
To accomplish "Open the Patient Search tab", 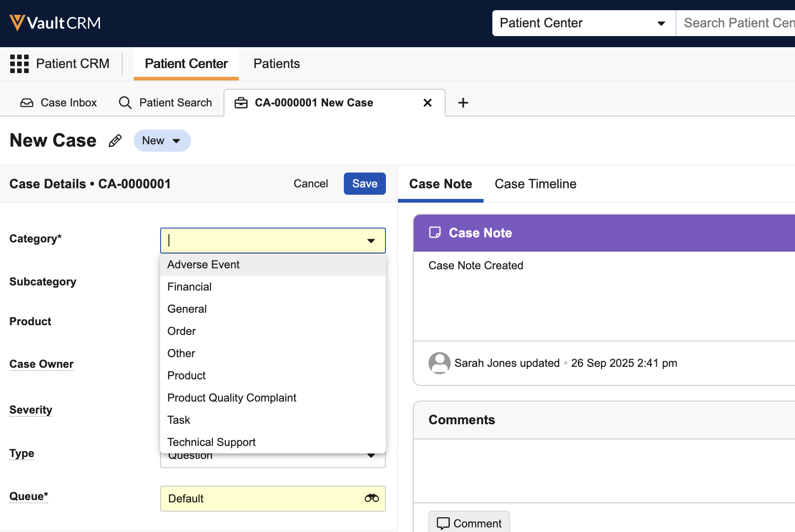I will point(166,103).
